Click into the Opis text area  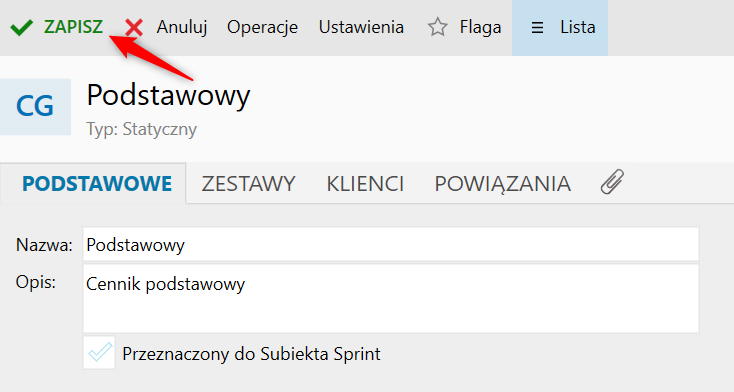(391, 298)
